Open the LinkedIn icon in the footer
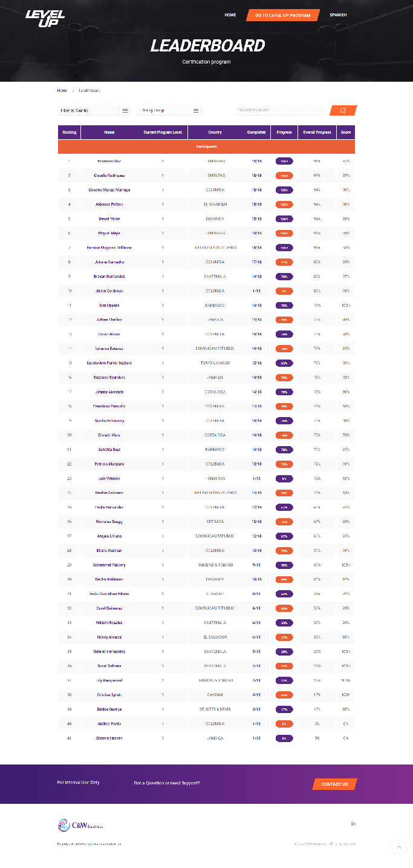Screen dimensions: 413x868 (353, 823)
